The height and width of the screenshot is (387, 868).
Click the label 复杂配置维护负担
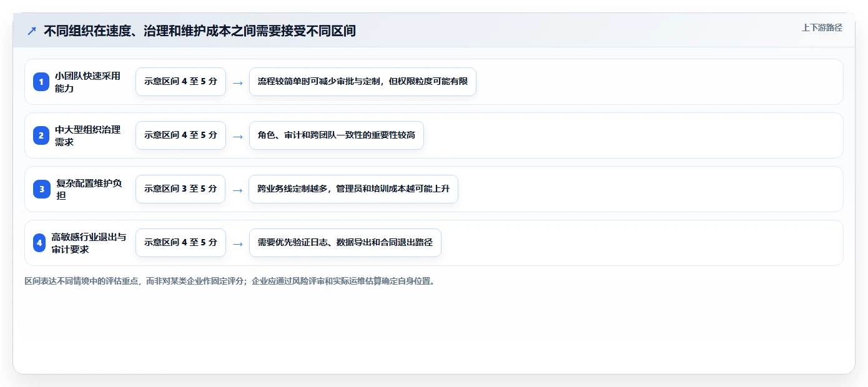[x=89, y=189]
